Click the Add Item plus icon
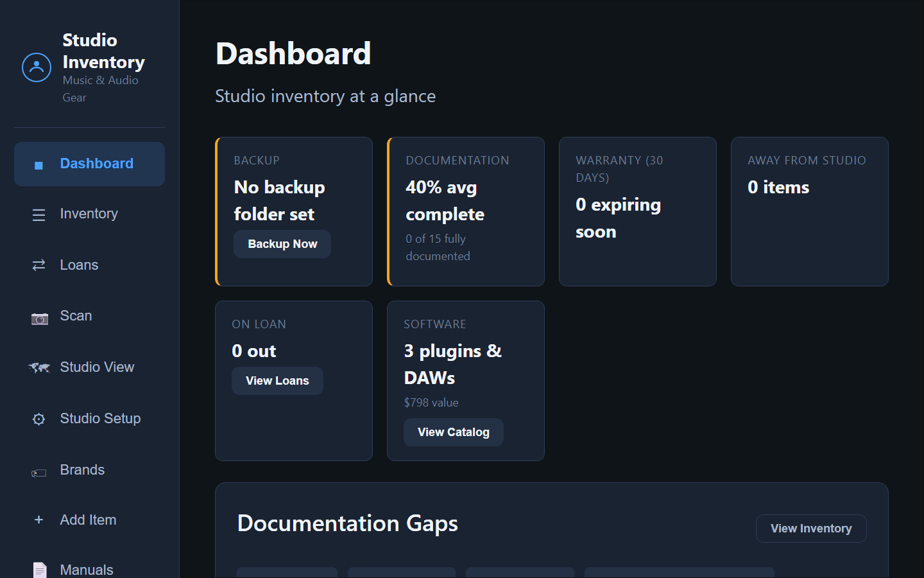Viewport: 924px width, 578px height. [38, 520]
